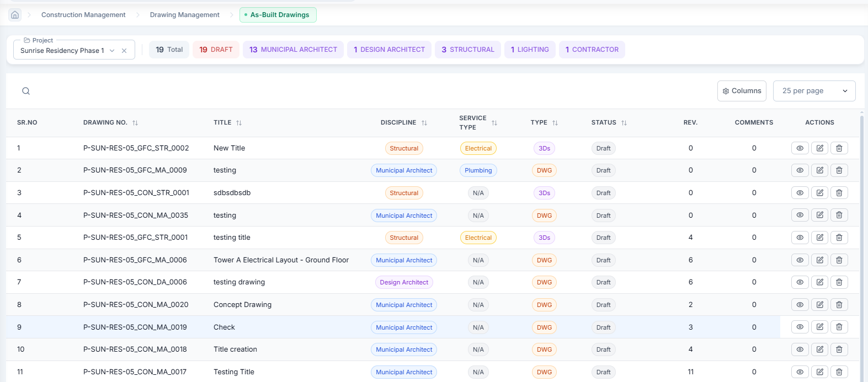View the Concept Drawing row
This screenshot has width=868, height=382.
pos(800,305)
